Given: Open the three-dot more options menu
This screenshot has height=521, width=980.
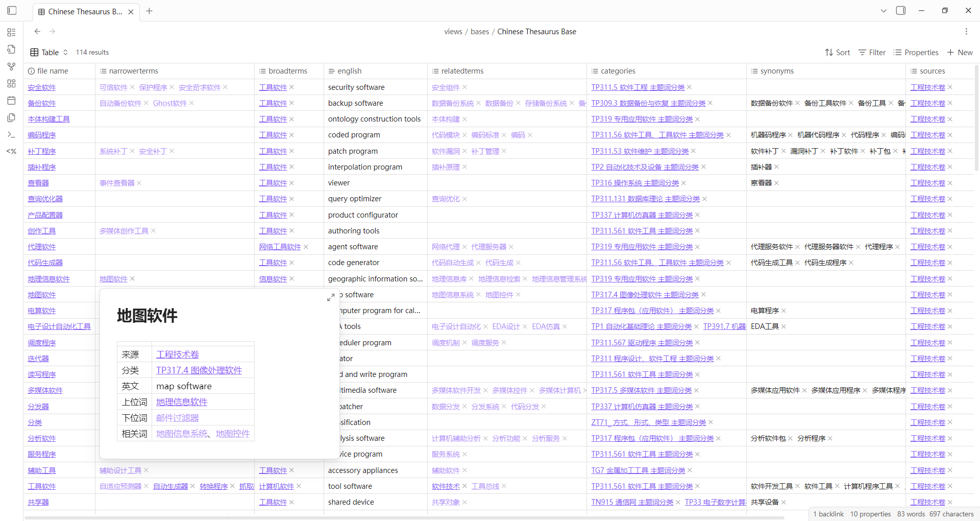Looking at the screenshot, I should (x=966, y=32).
